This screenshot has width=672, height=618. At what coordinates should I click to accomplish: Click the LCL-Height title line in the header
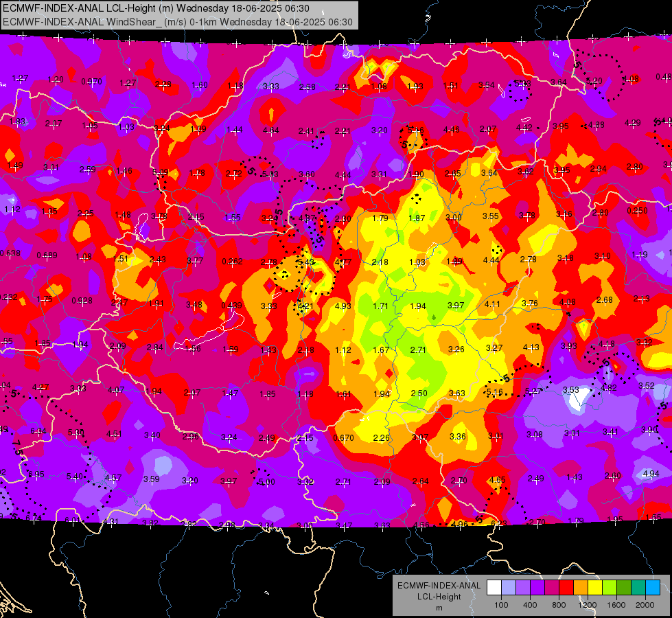tap(156, 8)
